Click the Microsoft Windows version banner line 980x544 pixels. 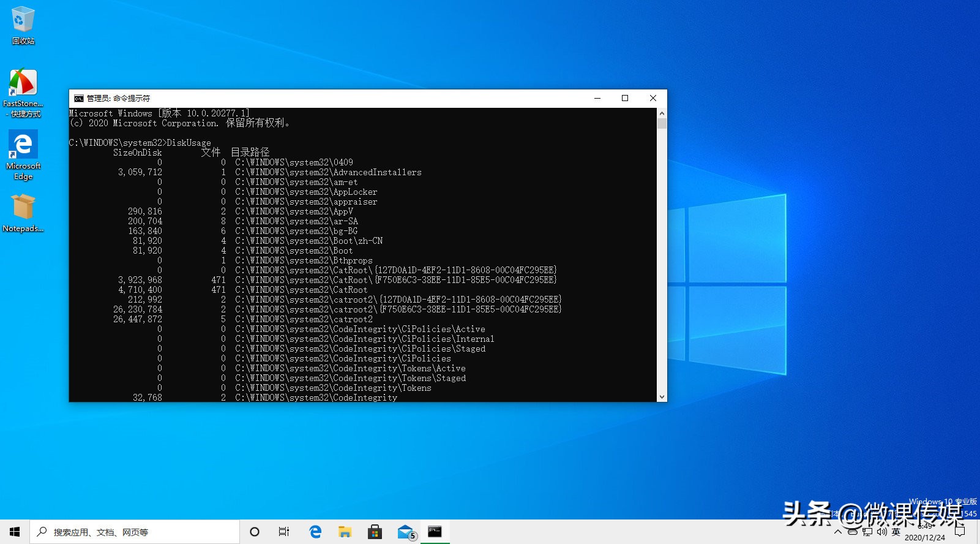[159, 113]
